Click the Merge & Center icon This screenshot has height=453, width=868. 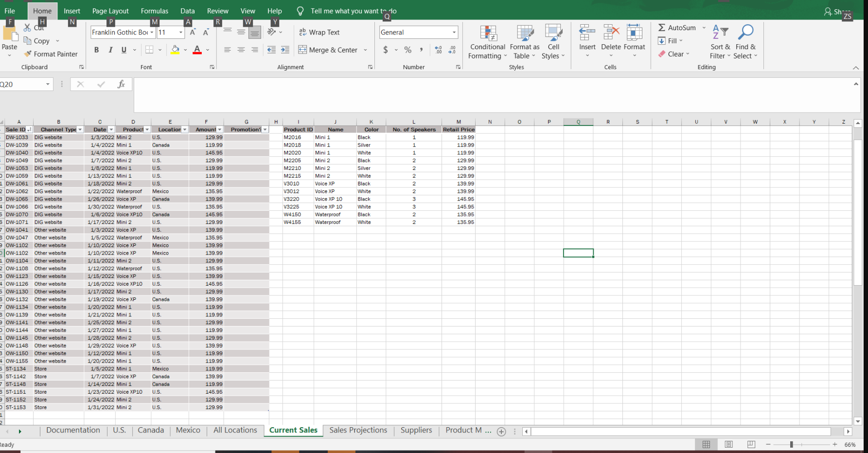302,50
